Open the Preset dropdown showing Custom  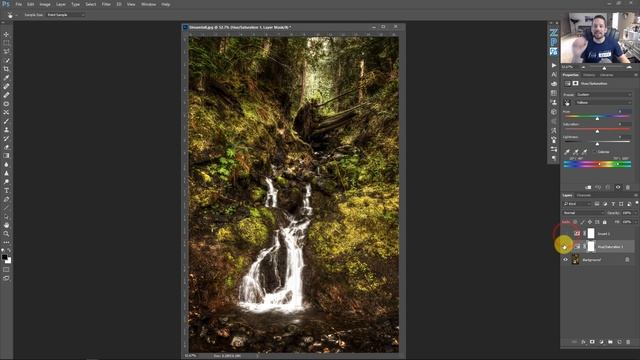604,94
